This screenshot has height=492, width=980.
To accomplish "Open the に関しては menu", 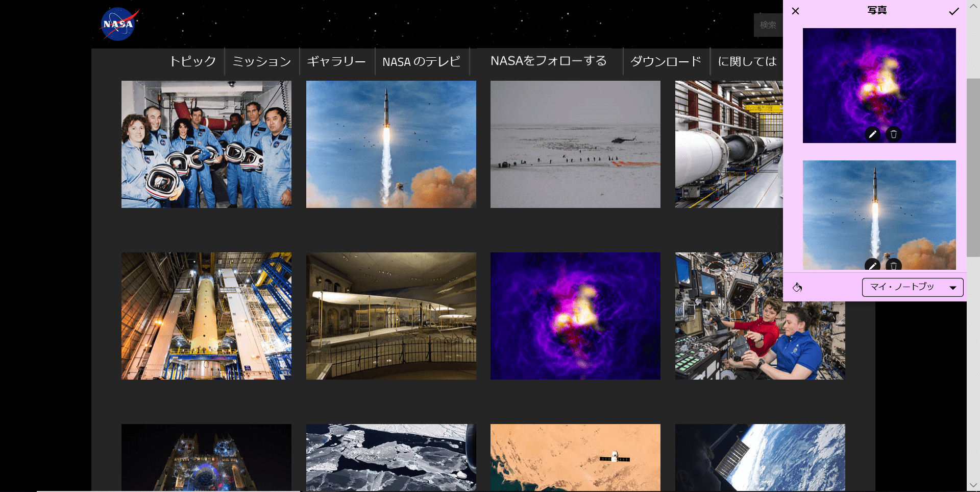I will coord(747,61).
